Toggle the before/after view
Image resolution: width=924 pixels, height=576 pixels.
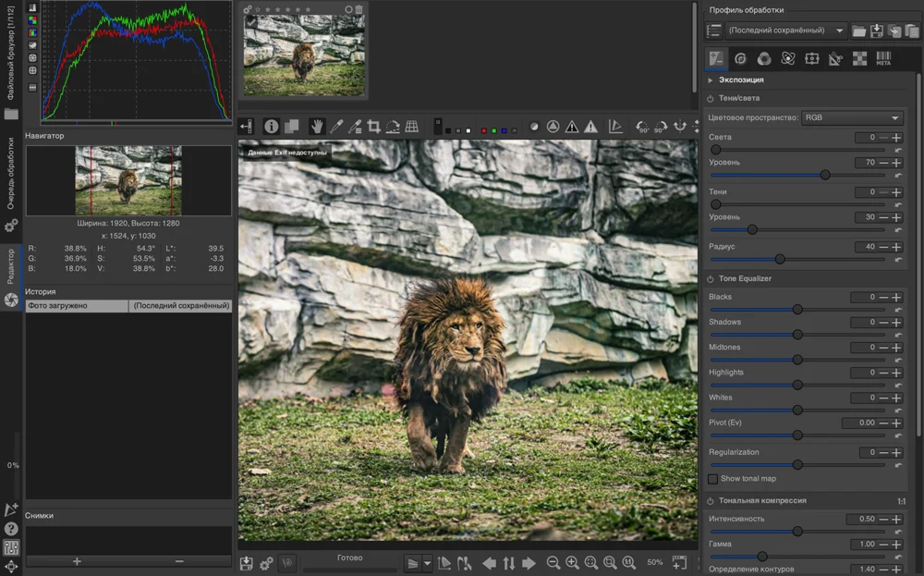coord(292,126)
